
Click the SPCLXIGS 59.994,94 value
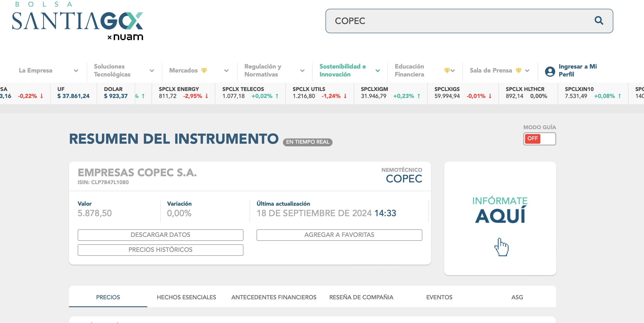(447, 96)
